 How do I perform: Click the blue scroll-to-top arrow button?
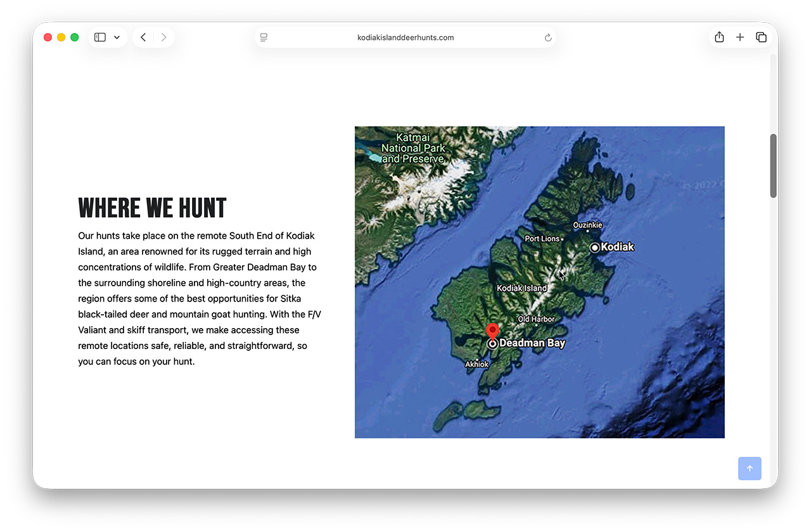coord(750,469)
